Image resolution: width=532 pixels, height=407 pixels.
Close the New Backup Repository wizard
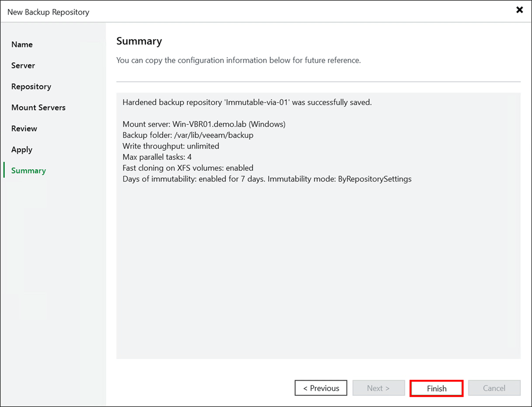[x=520, y=9]
